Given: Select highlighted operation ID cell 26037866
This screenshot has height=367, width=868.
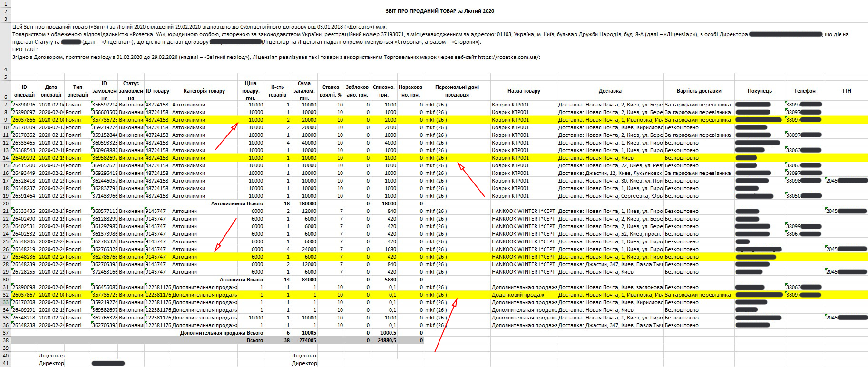Looking at the screenshot, I should 24,120.
